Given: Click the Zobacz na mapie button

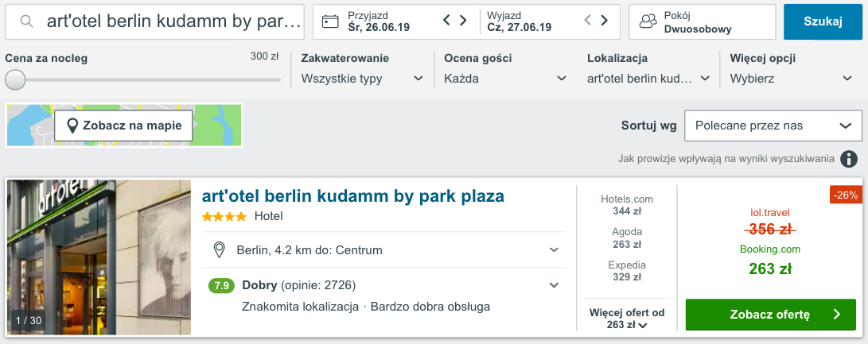Looking at the screenshot, I should coord(123,126).
